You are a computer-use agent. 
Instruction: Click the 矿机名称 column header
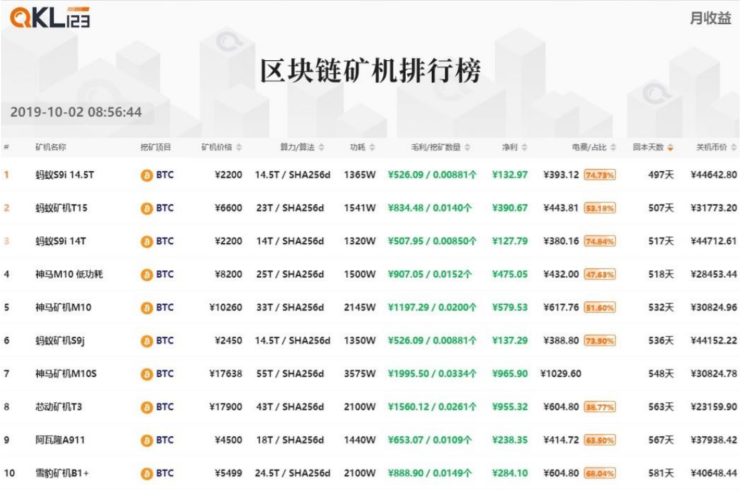coord(51,147)
